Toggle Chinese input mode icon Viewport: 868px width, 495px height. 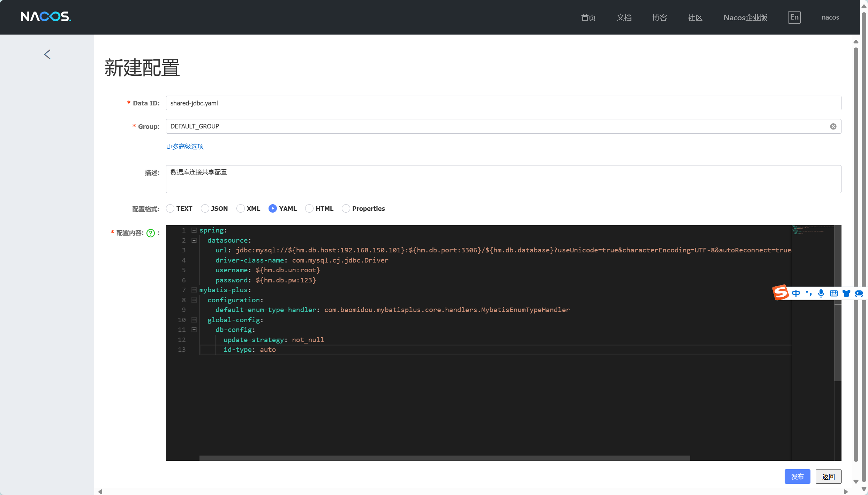[x=796, y=293]
